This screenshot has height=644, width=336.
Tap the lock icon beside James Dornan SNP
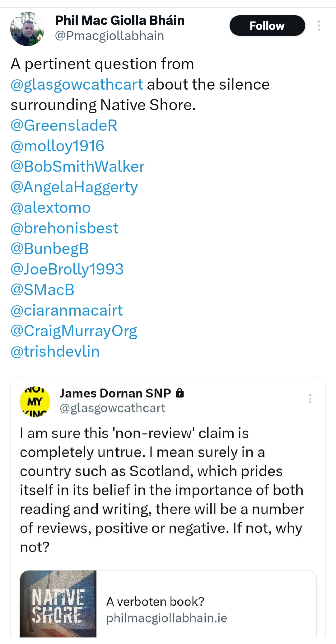coord(180,393)
